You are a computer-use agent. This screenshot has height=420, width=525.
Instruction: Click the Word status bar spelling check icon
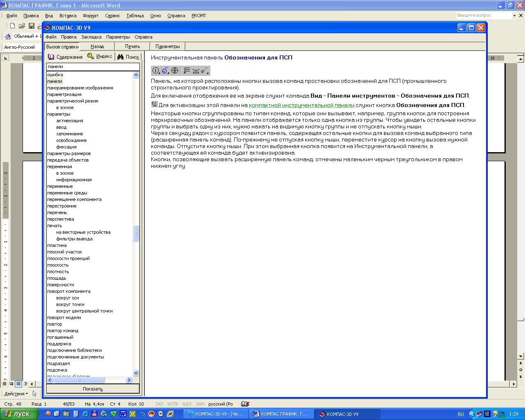click(x=245, y=404)
